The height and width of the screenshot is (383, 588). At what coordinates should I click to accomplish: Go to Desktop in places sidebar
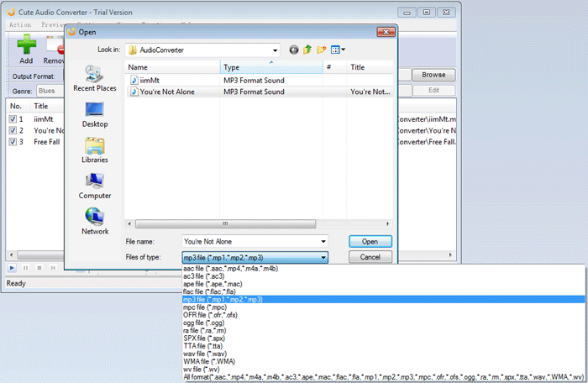(94, 115)
